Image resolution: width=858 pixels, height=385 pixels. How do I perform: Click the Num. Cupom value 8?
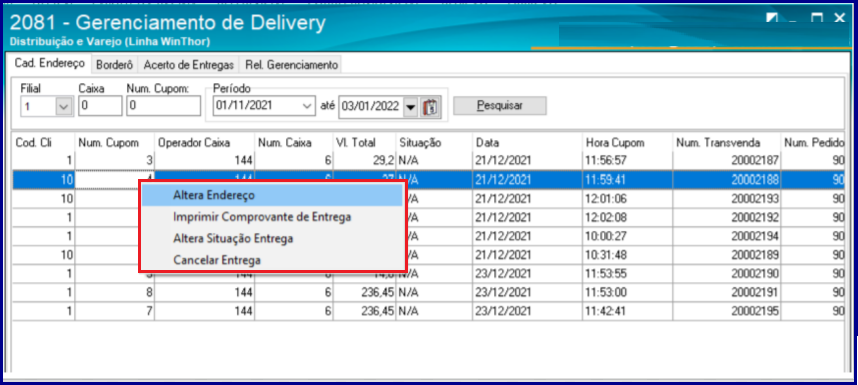click(115, 292)
